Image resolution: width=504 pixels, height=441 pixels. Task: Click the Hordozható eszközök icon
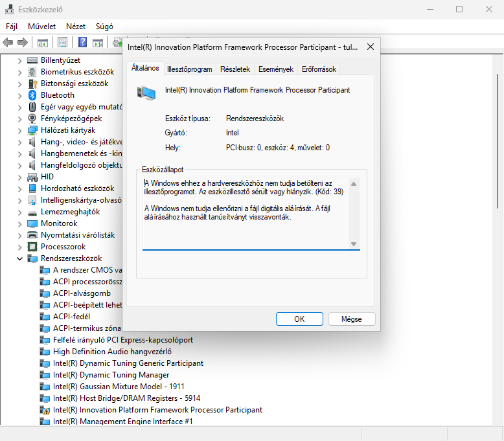(x=32, y=188)
